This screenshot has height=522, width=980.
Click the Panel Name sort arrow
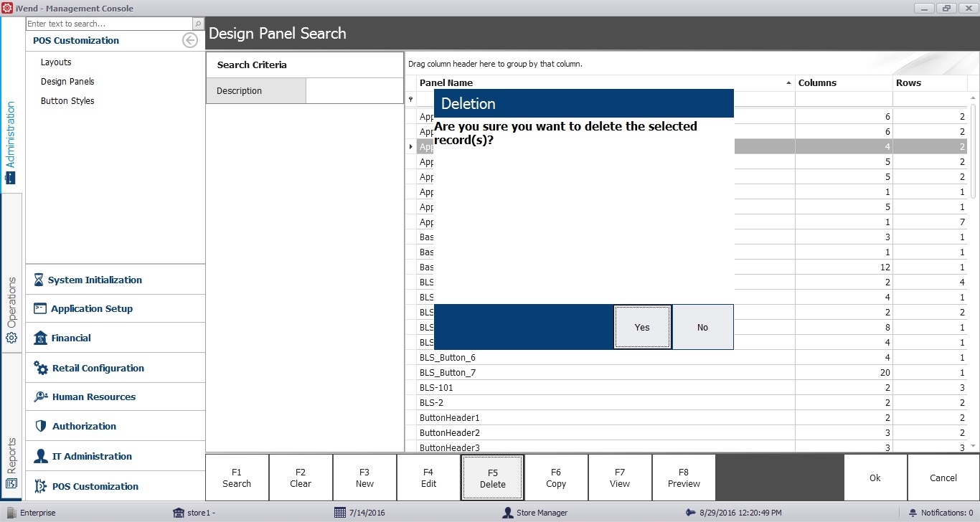click(788, 83)
